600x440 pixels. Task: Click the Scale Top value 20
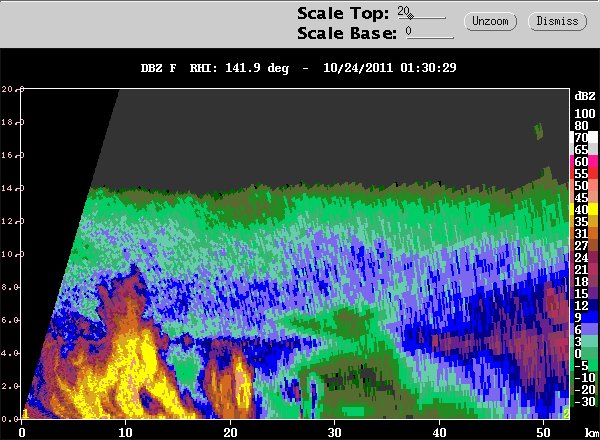(x=403, y=11)
